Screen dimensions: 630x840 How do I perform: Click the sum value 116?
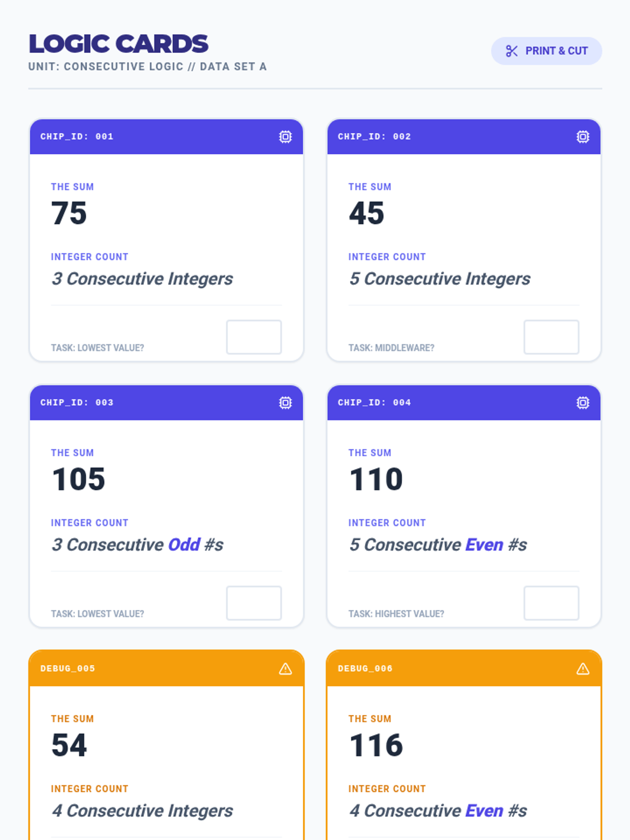[x=376, y=745]
